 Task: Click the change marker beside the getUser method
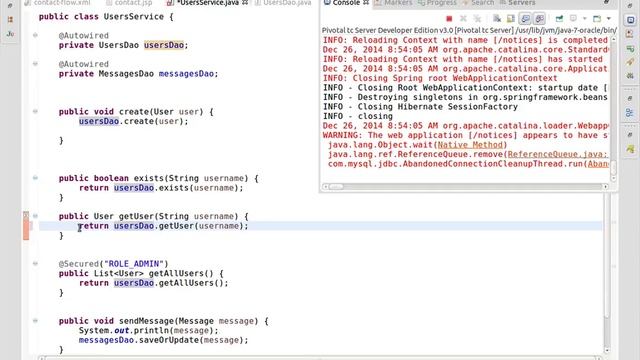pyautogui.click(x=26, y=226)
